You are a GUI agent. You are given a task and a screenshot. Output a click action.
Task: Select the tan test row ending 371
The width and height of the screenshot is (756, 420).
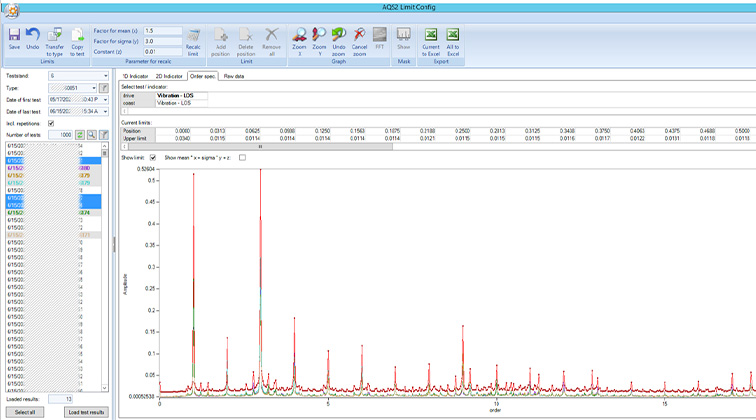54,235
